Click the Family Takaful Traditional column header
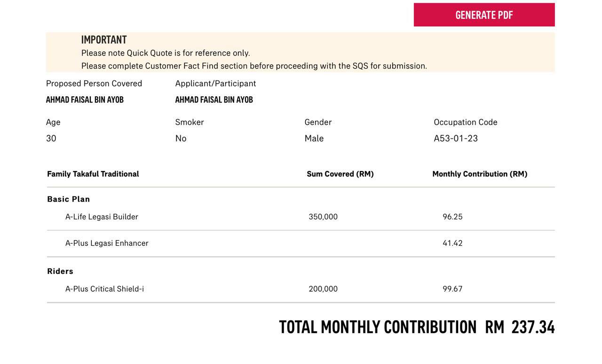Viewport: 602px width, 364px height. [93, 174]
